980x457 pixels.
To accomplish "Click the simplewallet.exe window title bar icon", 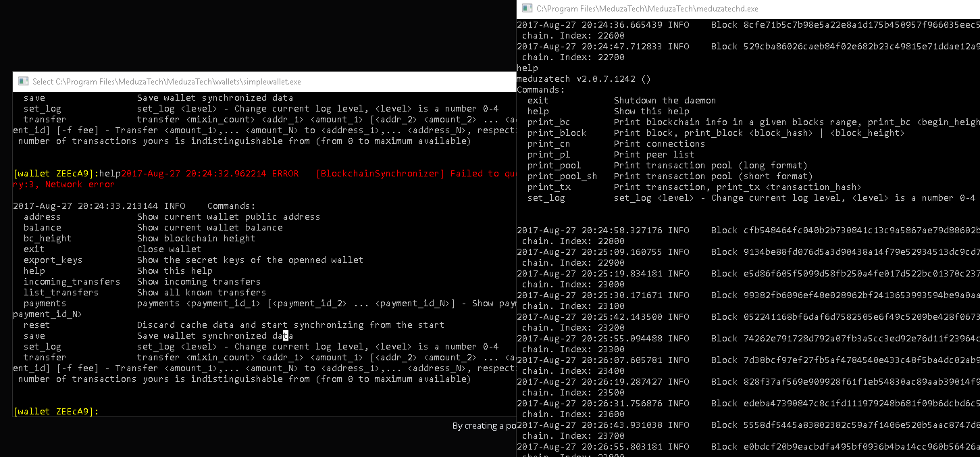I will [22, 82].
